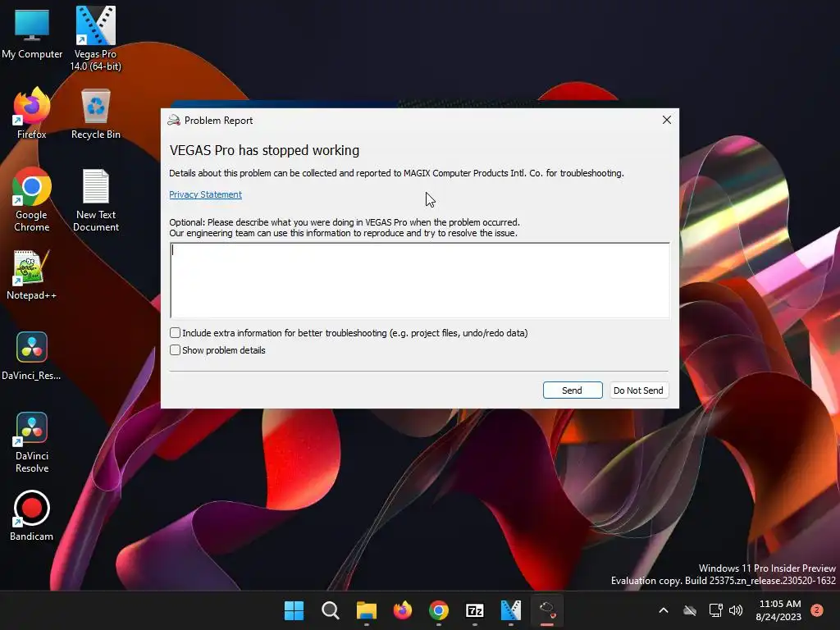Viewport: 840px width, 630px height.
Task: Open notification center badge
Action: pyautogui.click(x=817, y=610)
